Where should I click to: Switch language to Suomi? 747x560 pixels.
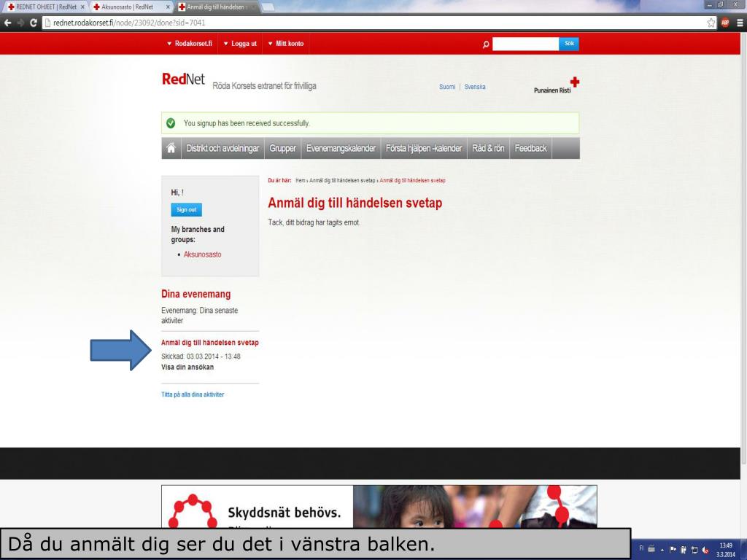447,87
